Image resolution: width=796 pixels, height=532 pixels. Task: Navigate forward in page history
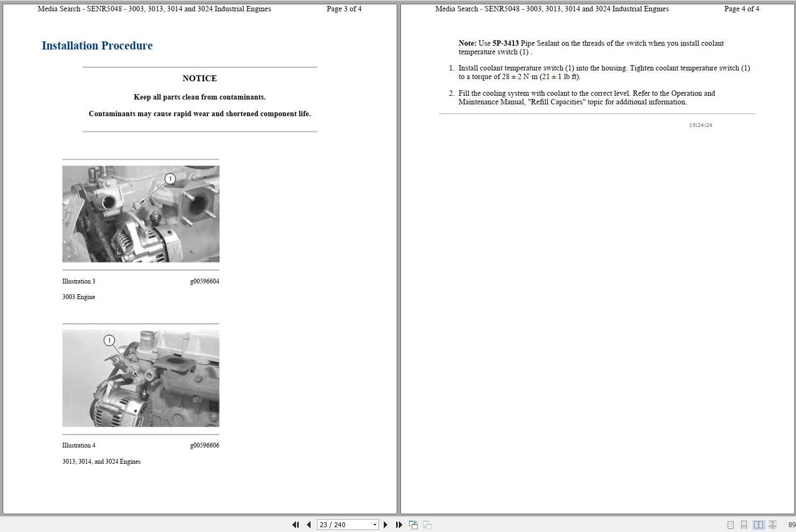tap(427, 524)
